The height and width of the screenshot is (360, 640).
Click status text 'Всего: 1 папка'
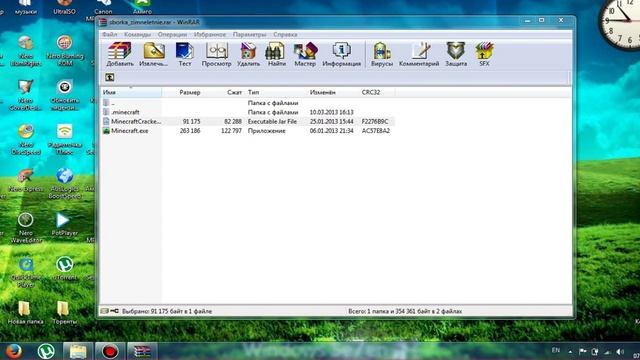pos(405,311)
